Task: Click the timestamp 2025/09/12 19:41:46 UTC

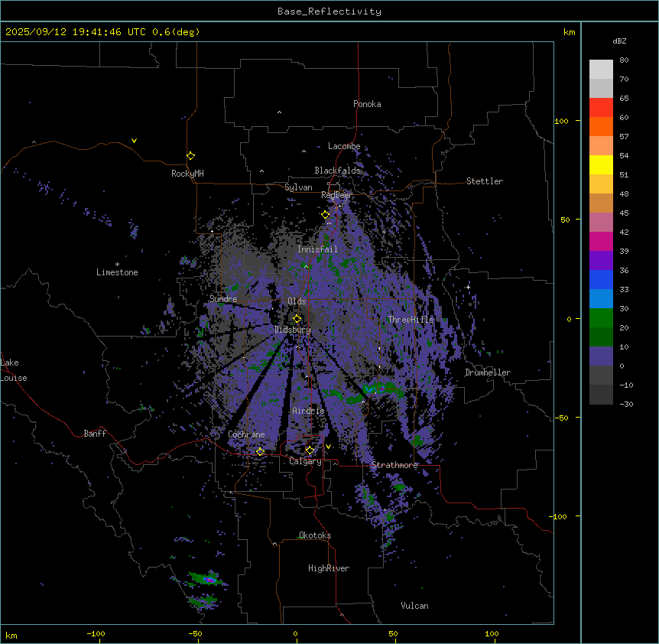Action: click(x=75, y=32)
